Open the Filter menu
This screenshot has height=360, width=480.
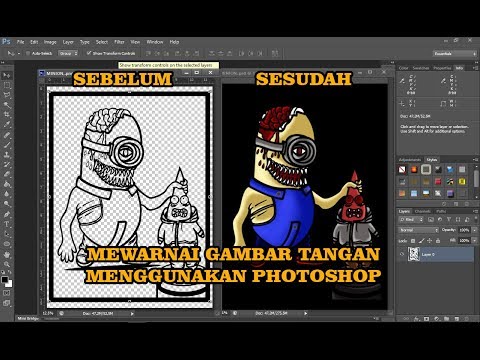click(119, 42)
